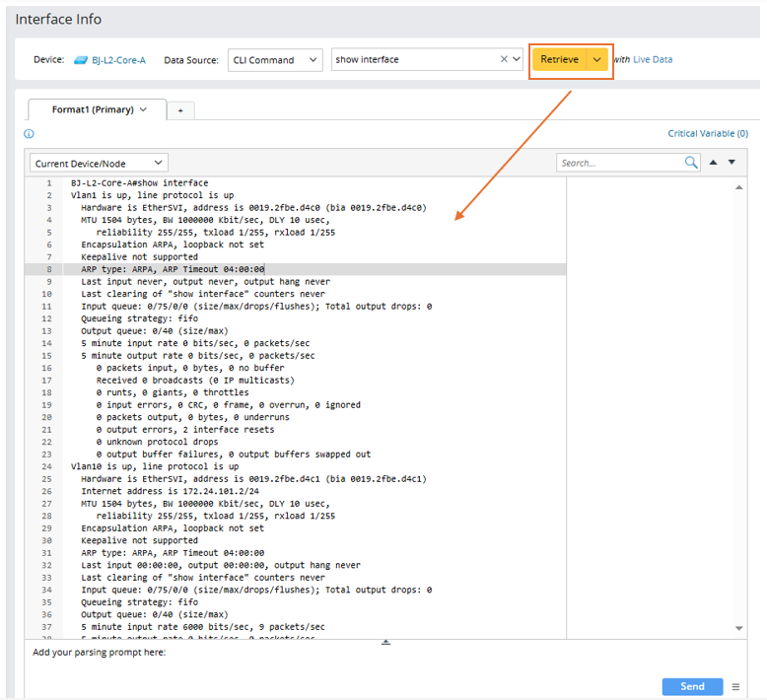Click line '0 unknown protocol drops'
Image resolution: width=767 pixels, height=700 pixels.
tap(157, 442)
